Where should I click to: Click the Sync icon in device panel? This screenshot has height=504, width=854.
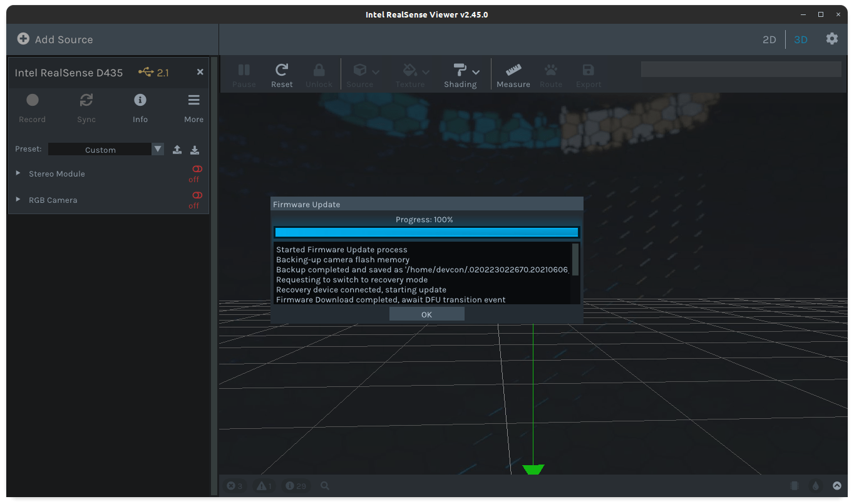click(x=86, y=101)
